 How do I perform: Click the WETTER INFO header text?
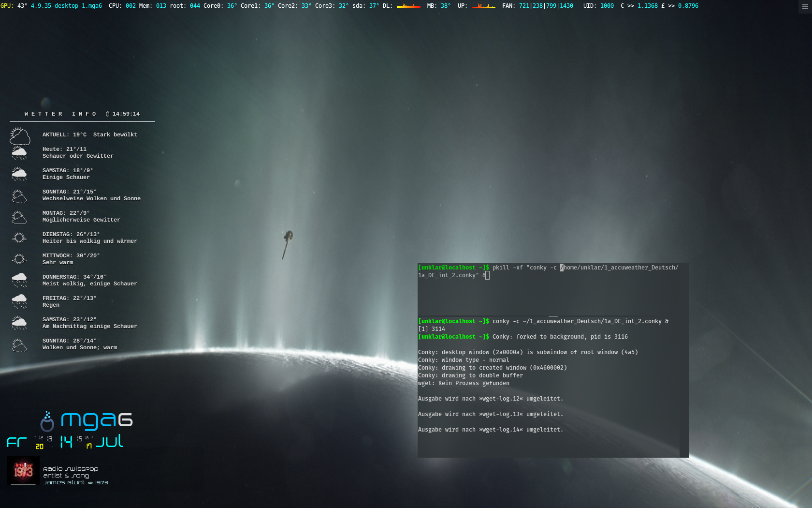[x=60, y=114]
